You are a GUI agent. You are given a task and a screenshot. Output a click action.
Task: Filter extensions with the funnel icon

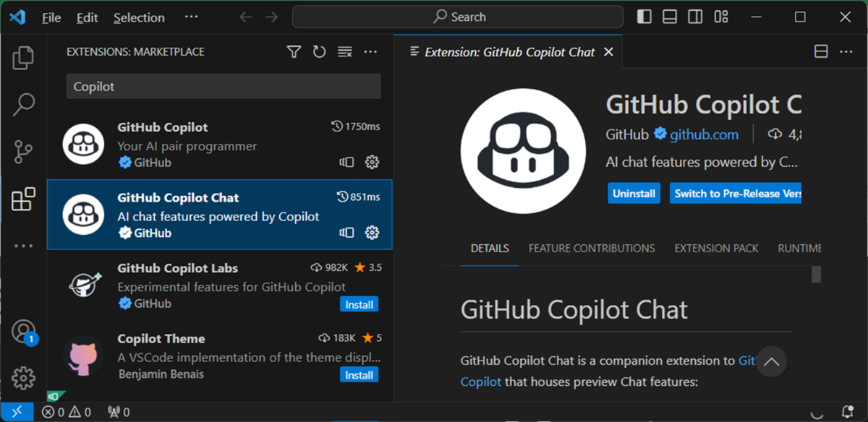pyautogui.click(x=293, y=51)
